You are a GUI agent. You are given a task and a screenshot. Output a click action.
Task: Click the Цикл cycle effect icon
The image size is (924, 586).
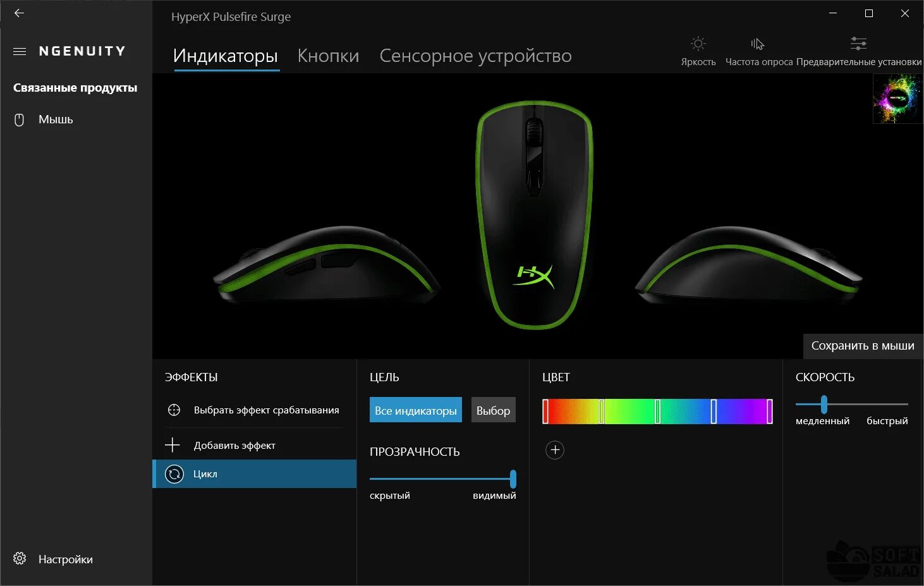[174, 473]
